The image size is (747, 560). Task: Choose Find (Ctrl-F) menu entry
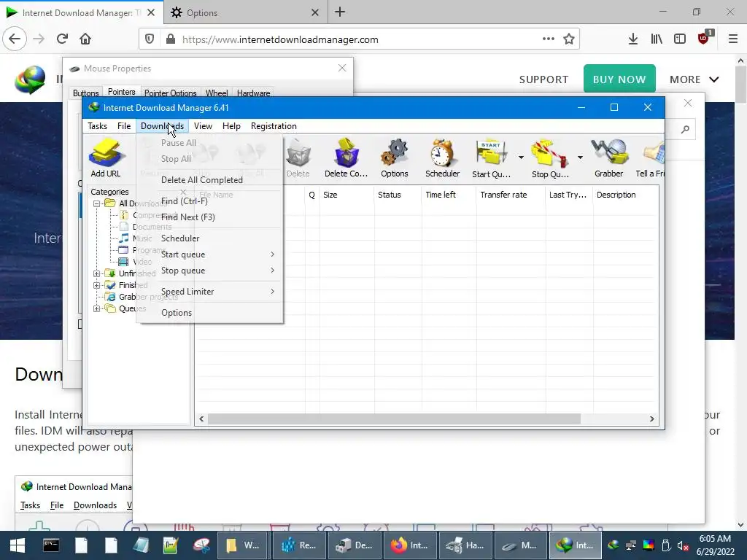click(209, 201)
